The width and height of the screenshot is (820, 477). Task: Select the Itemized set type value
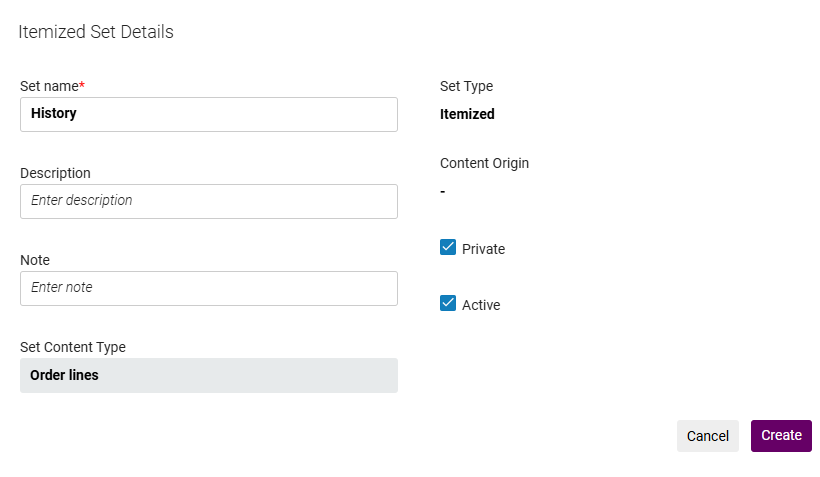[x=467, y=114]
